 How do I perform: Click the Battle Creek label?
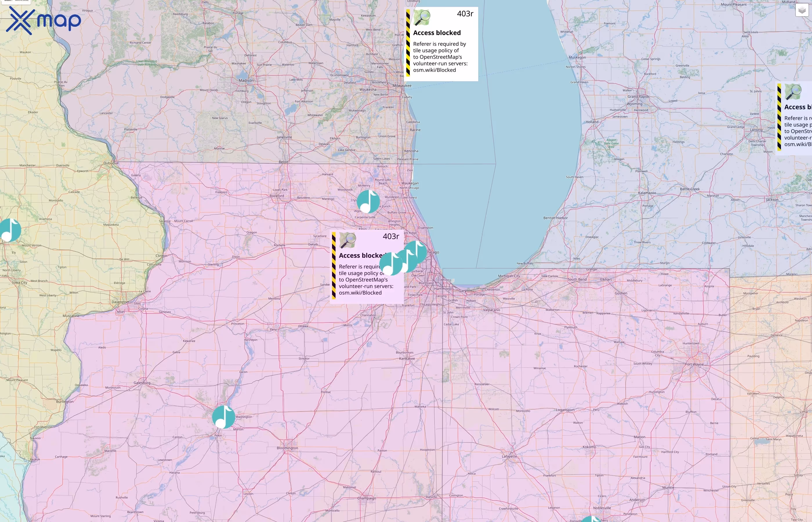point(690,189)
